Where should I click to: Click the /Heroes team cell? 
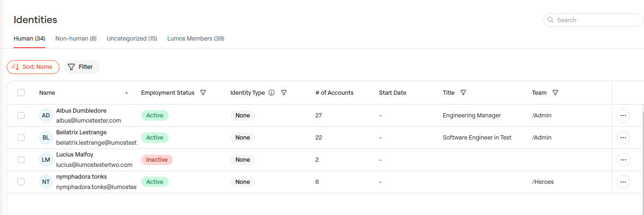(543, 182)
